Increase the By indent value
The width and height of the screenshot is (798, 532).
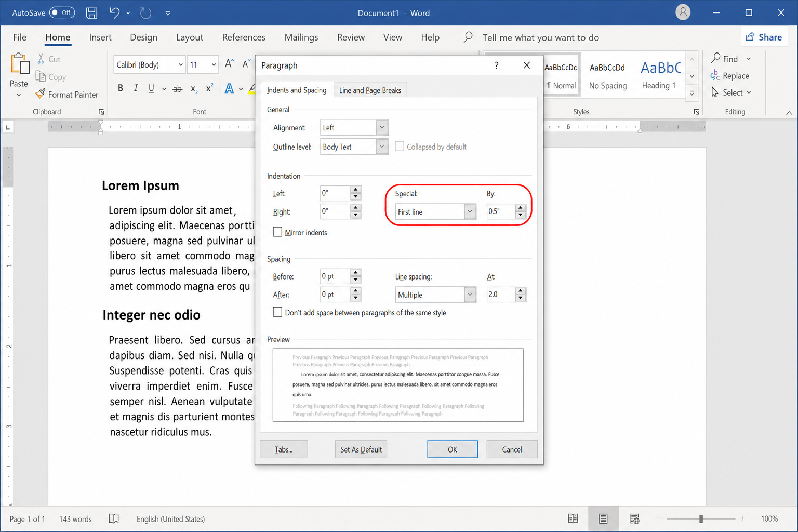point(521,208)
